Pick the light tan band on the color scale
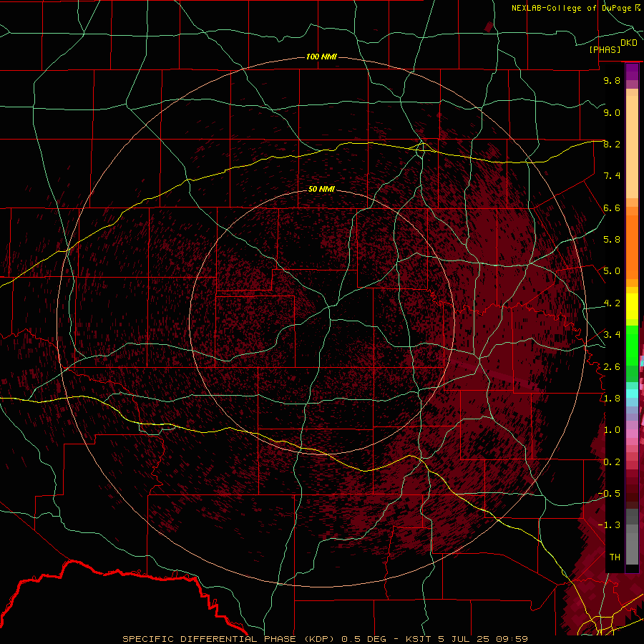This screenshot has height=644, width=644. pyautogui.click(x=632, y=147)
